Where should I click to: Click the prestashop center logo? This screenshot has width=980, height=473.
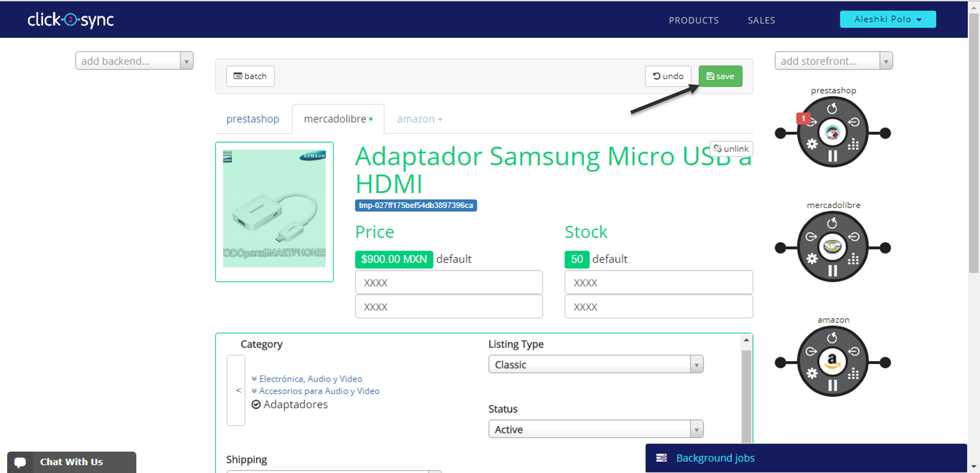833,133
